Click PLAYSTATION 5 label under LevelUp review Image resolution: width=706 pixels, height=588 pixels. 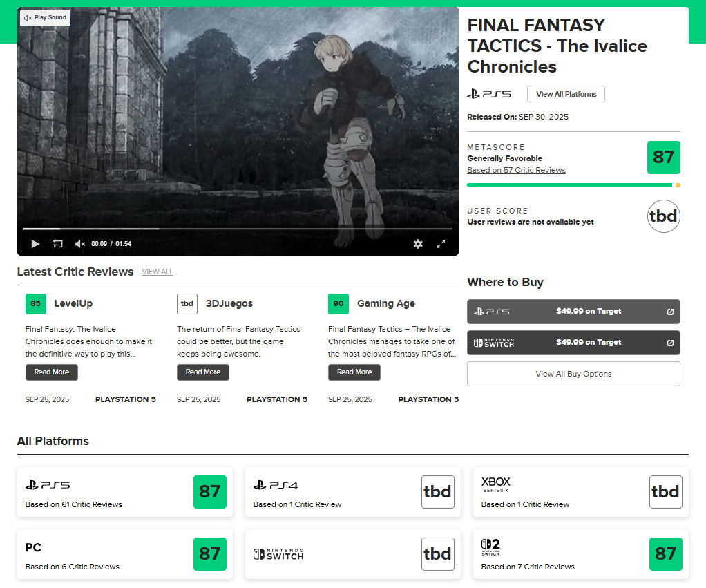(x=126, y=399)
